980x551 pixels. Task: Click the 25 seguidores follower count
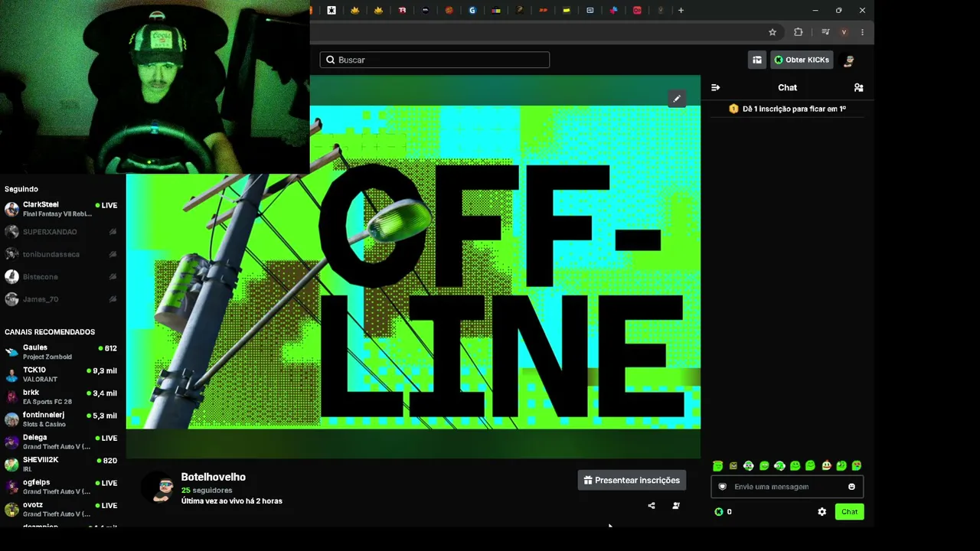[207, 490]
